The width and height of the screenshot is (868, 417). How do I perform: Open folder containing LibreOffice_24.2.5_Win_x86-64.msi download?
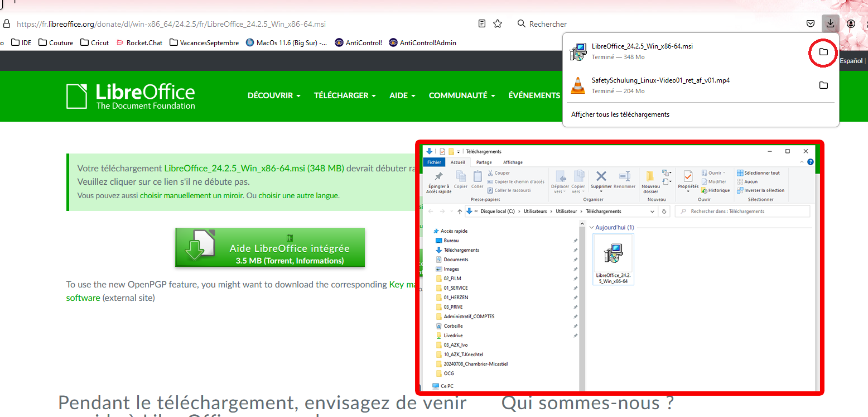pyautogui.click(x=823, y=52)
